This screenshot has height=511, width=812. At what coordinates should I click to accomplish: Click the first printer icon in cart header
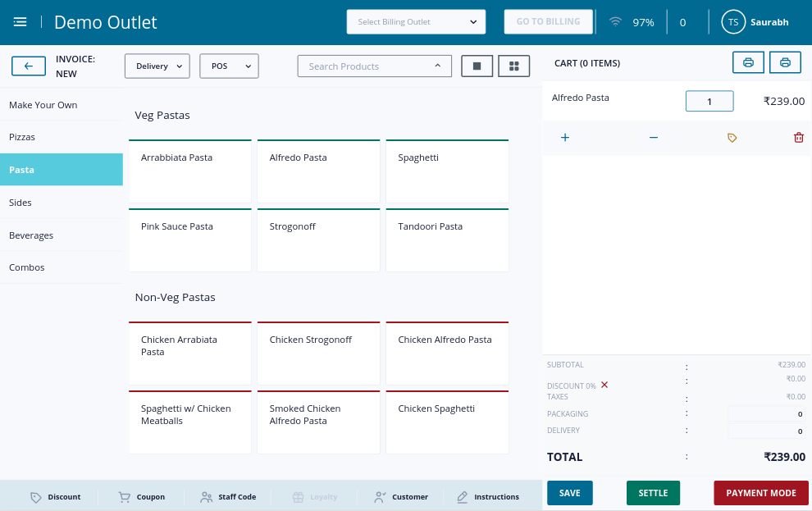coord(748,62)
